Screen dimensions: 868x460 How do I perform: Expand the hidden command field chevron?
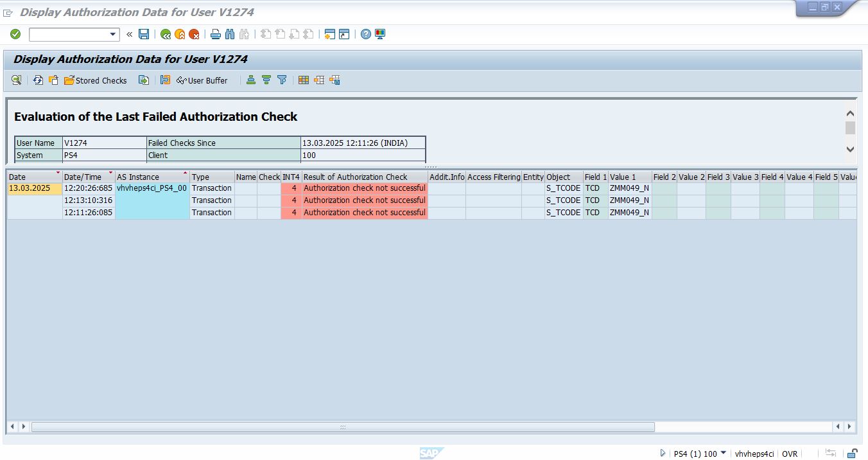coord(129,34)
